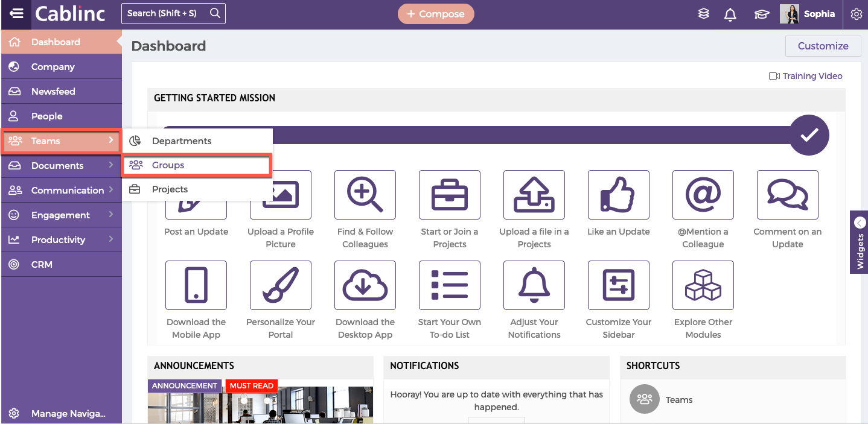Expand the Engagement sidebar chevron
The height and width of the screenshot is (424, 868).
110,215
